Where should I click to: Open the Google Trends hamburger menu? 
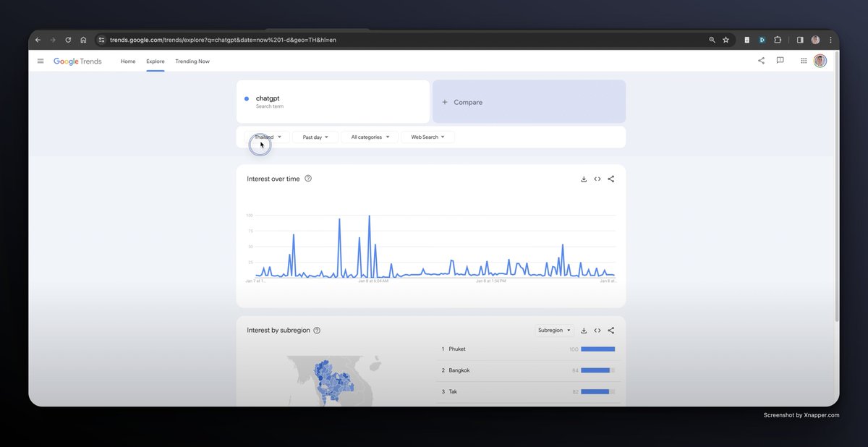41,61
